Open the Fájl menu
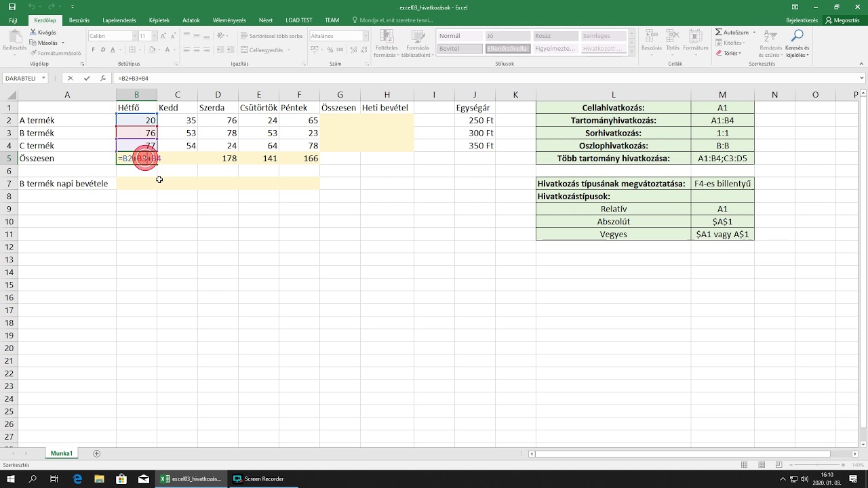 pos(13,20)
